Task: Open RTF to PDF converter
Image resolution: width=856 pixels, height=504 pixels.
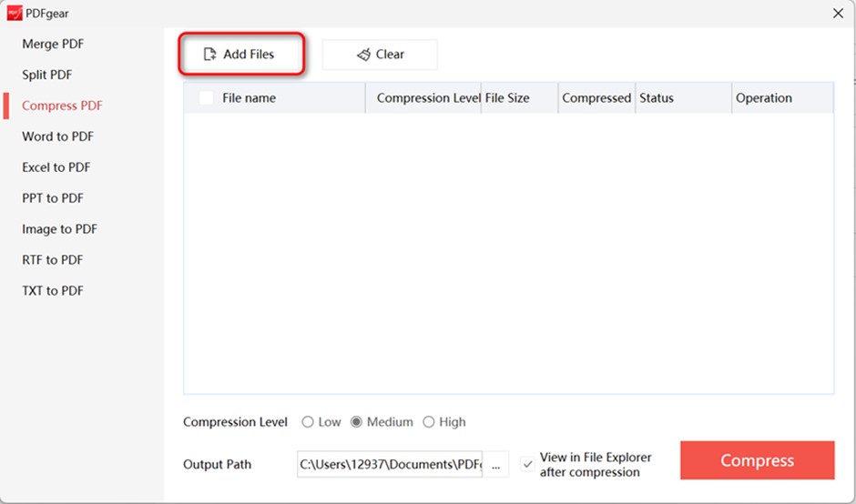Action: coord(53,259)
